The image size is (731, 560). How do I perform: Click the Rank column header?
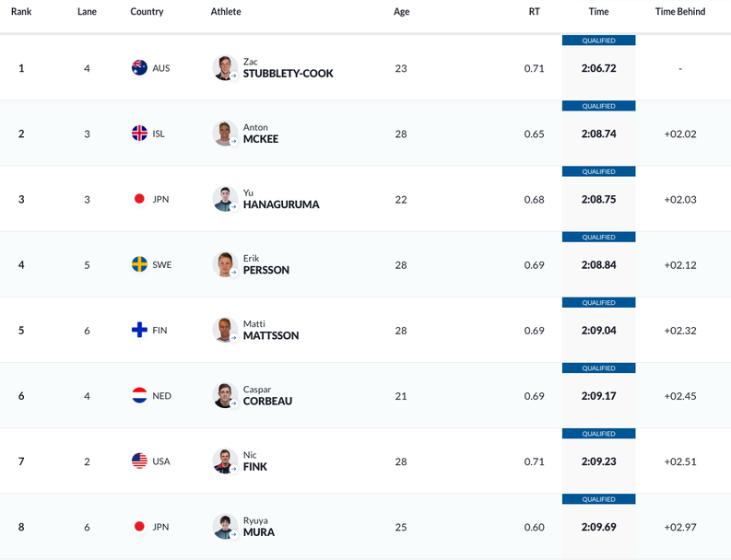21,12
